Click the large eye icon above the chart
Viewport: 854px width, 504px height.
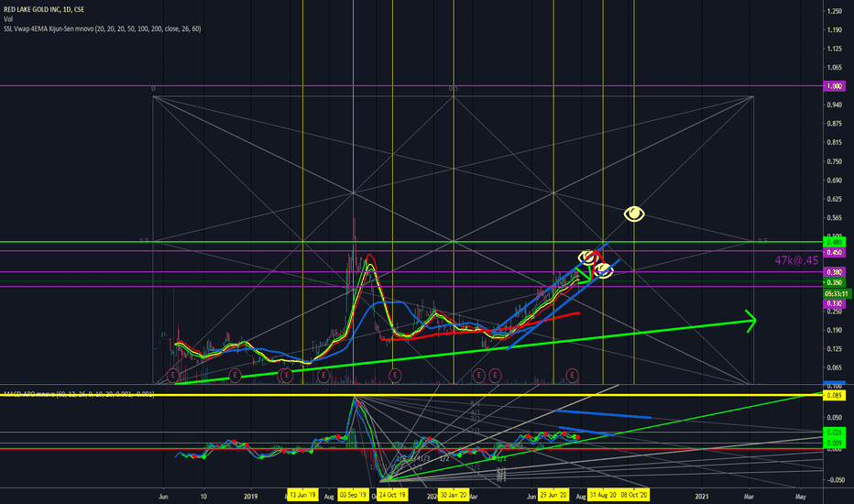click(634, 214)
